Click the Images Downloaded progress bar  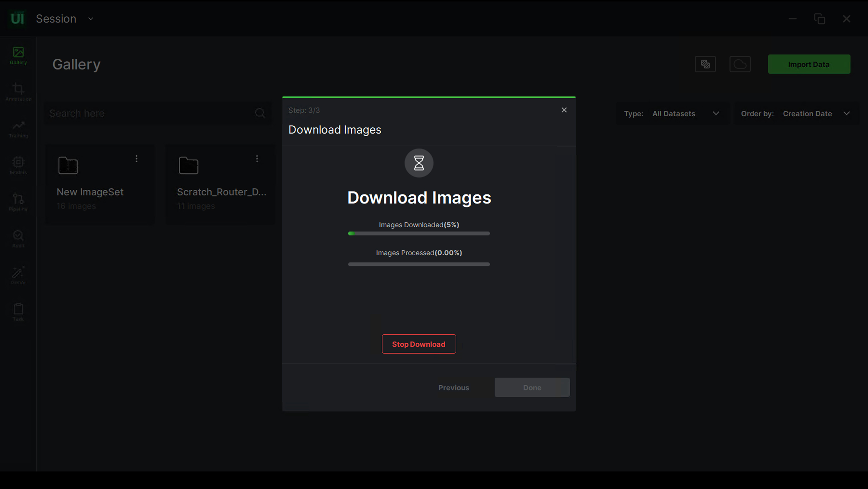tap(419, 233)
